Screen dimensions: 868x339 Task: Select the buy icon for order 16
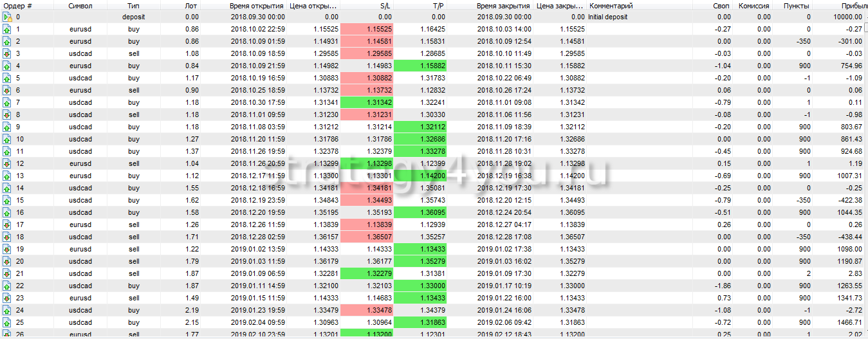click(x=7, y=212)
